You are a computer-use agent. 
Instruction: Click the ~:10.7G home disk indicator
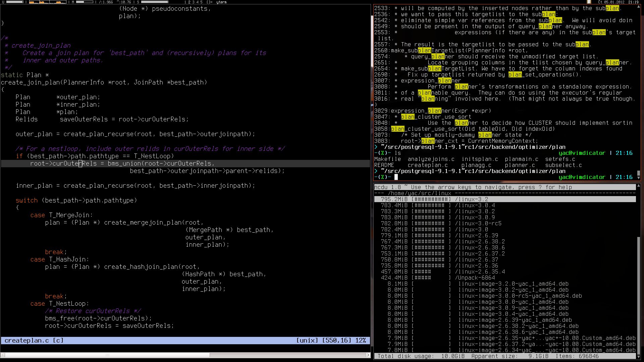click(124, 2)
